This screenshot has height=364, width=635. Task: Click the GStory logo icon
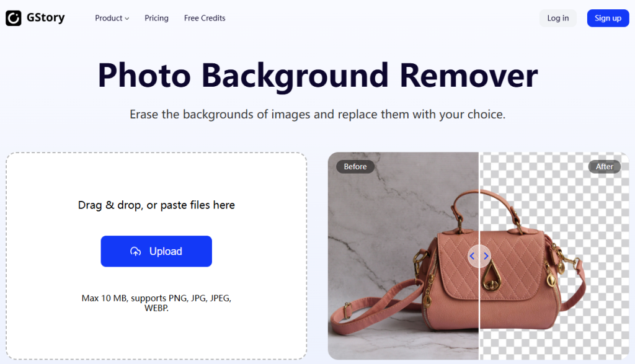[14, 18]
